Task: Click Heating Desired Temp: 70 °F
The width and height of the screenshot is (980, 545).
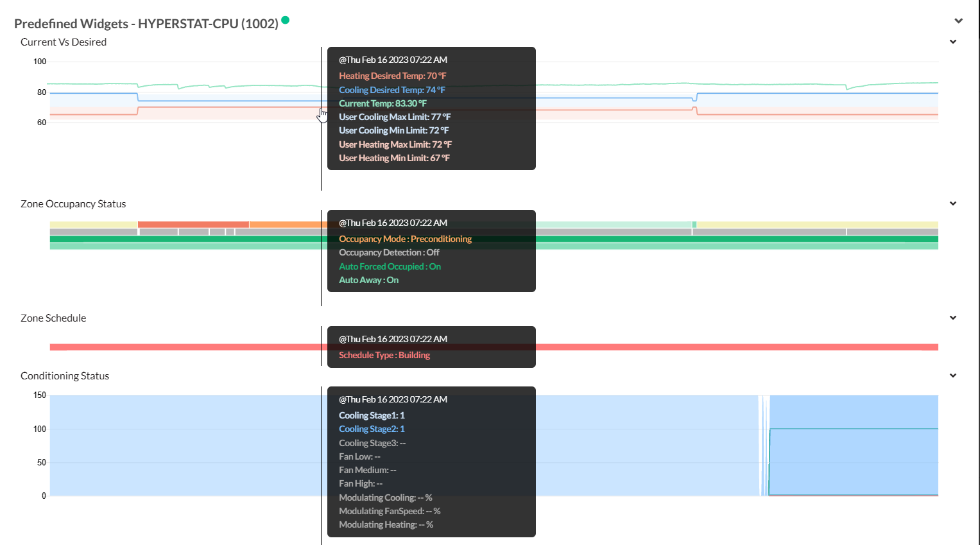Action: click(x=393, y=76)
